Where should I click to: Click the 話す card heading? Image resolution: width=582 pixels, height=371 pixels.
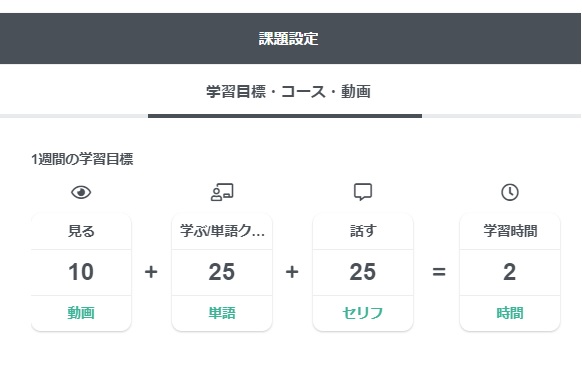[363, 231]
